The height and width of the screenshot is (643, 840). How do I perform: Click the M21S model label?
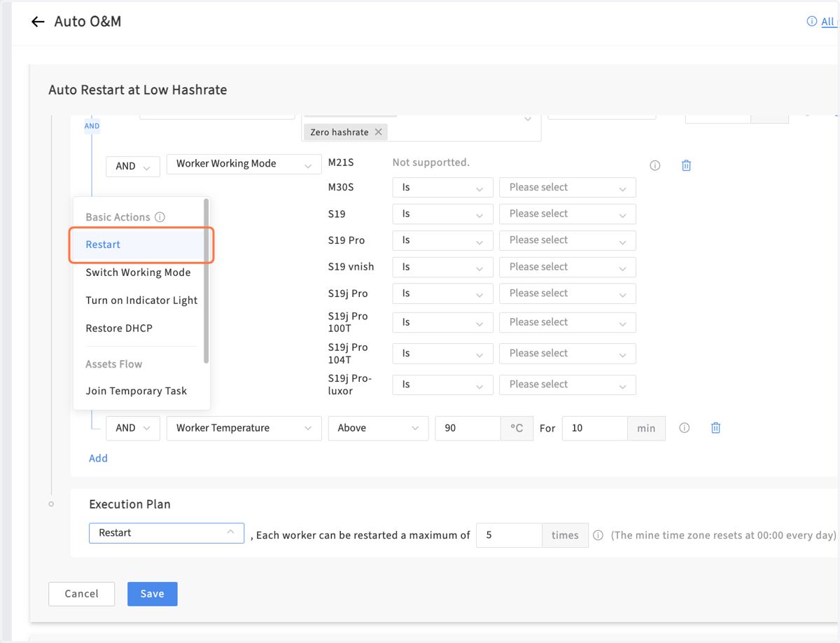pos(341,163)
